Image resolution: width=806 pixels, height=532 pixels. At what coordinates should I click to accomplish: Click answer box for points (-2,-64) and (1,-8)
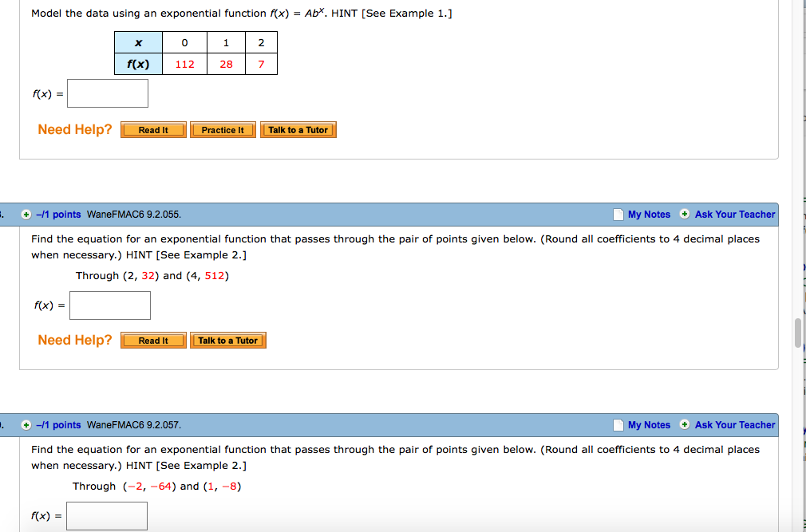point(107,516)
